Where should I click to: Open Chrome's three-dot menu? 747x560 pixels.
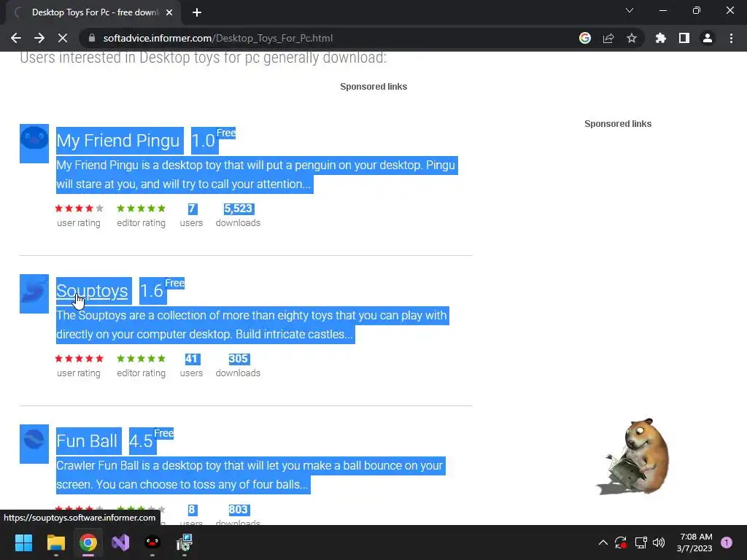[x=731, y=38]
